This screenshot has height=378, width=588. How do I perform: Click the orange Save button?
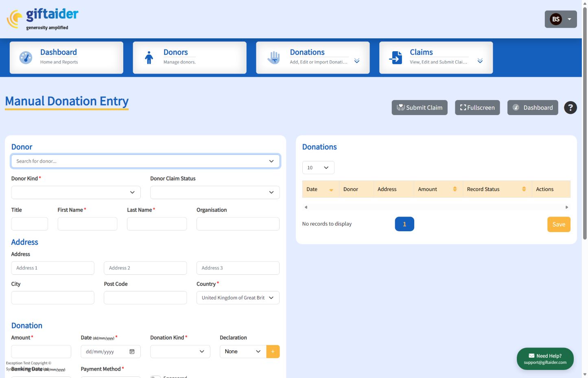pyautogui.click(x=559, y=224)
